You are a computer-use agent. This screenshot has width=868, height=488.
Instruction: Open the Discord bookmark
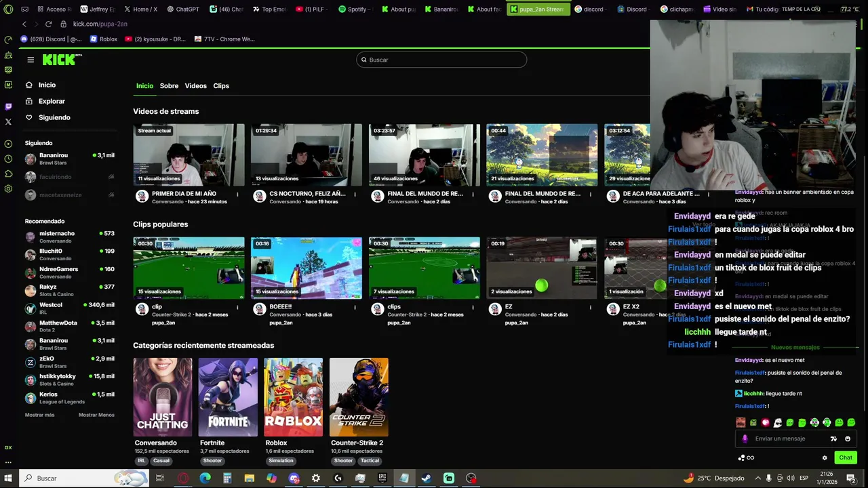51,39
